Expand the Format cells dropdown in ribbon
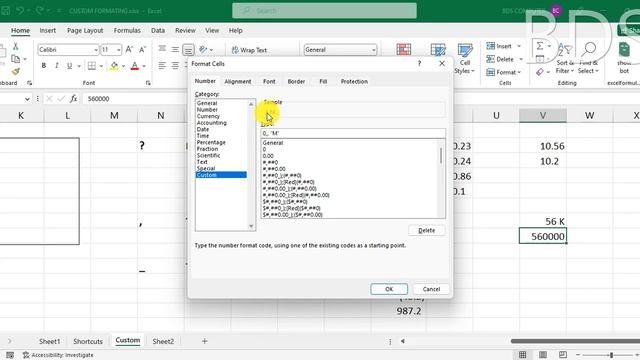 click(519, 73)
